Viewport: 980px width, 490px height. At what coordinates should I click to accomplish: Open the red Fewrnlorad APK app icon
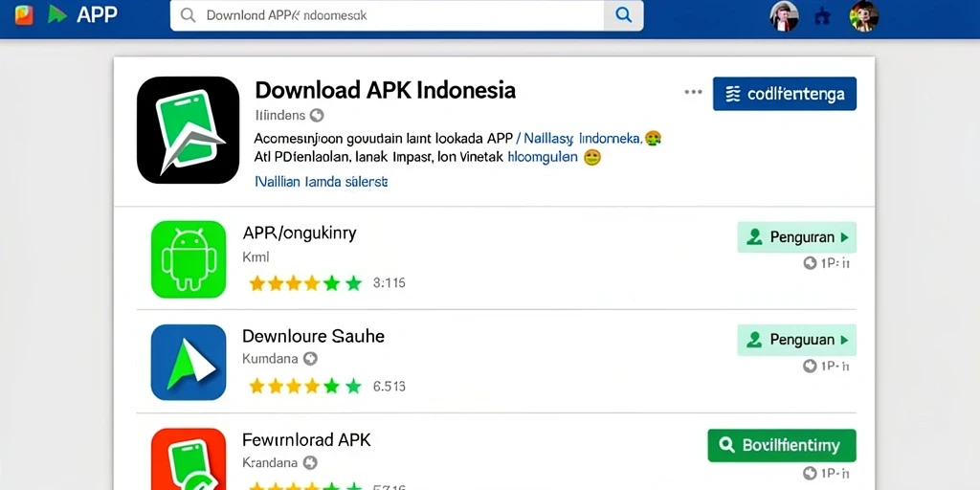(x=189, y=459)
